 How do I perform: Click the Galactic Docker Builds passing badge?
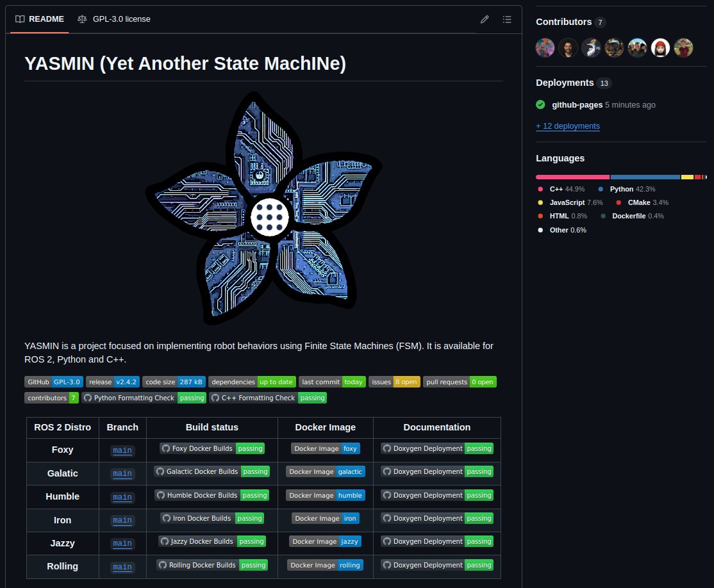(x=212, y=471)
